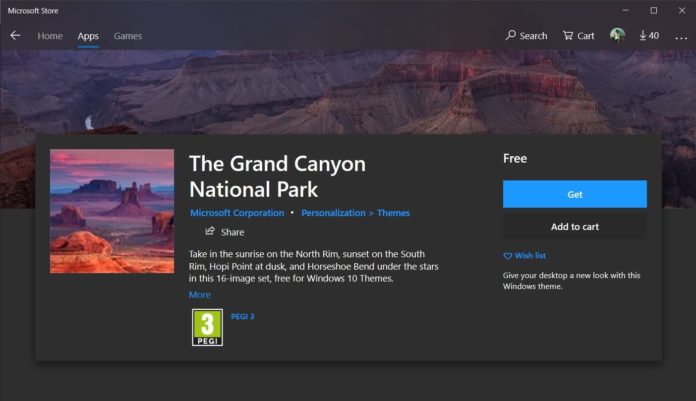Add the theme to Wish list
This screenshot has height=401, width=696.
coord(524,256)
